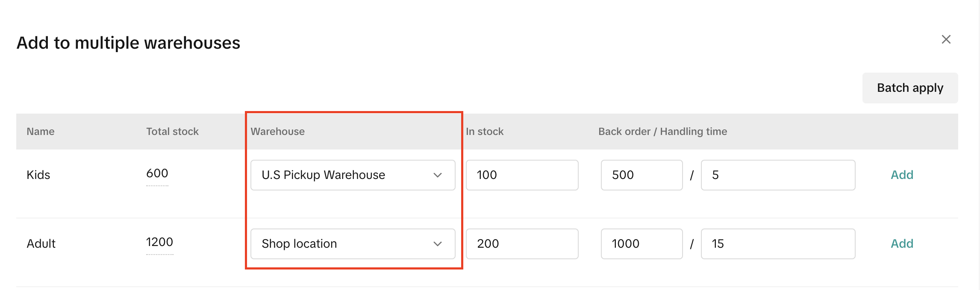Screen dimensions: 980x290
Task: Focus the Adult back order field showing 1000
Action: (x=642, y=244)
